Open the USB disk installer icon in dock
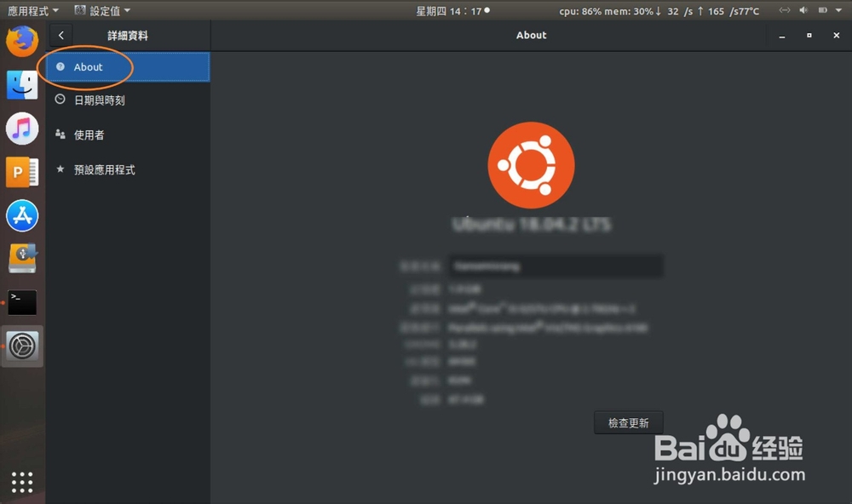The image size is (852, 504). click(x=22, y=258)
